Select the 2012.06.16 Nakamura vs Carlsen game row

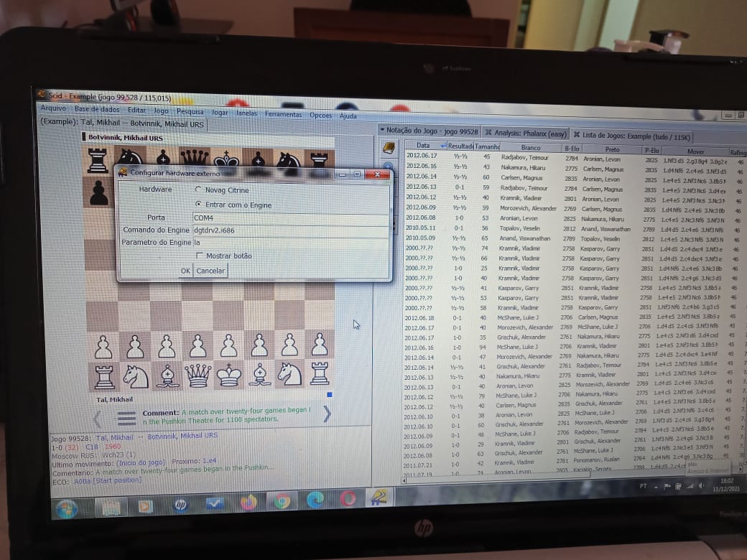coord(574,169)
